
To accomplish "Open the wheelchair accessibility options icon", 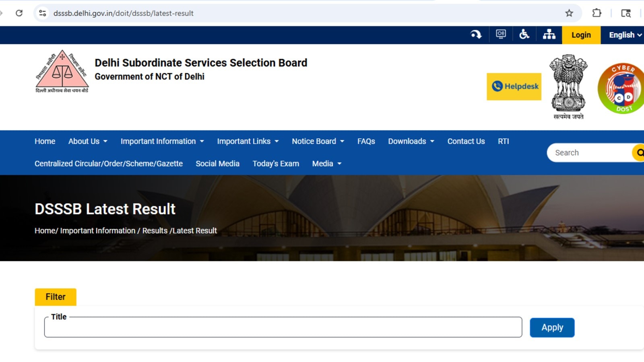I will [x=524, y=35].
